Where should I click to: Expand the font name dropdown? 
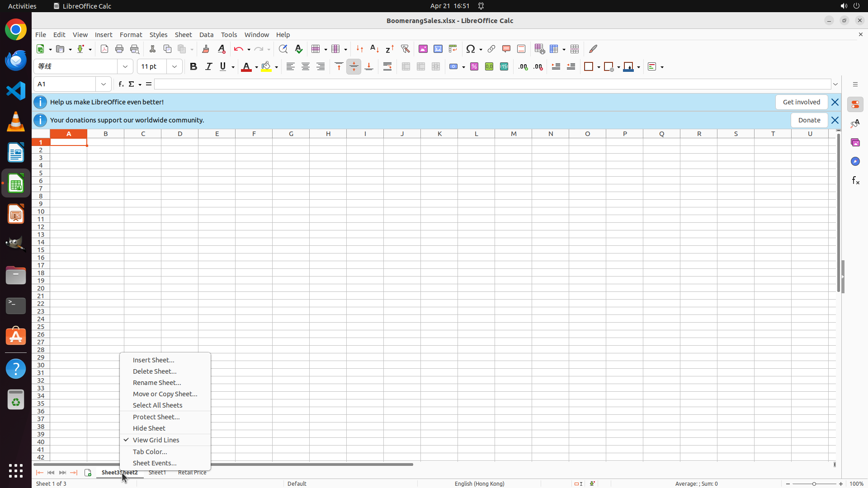pos(125,67)
